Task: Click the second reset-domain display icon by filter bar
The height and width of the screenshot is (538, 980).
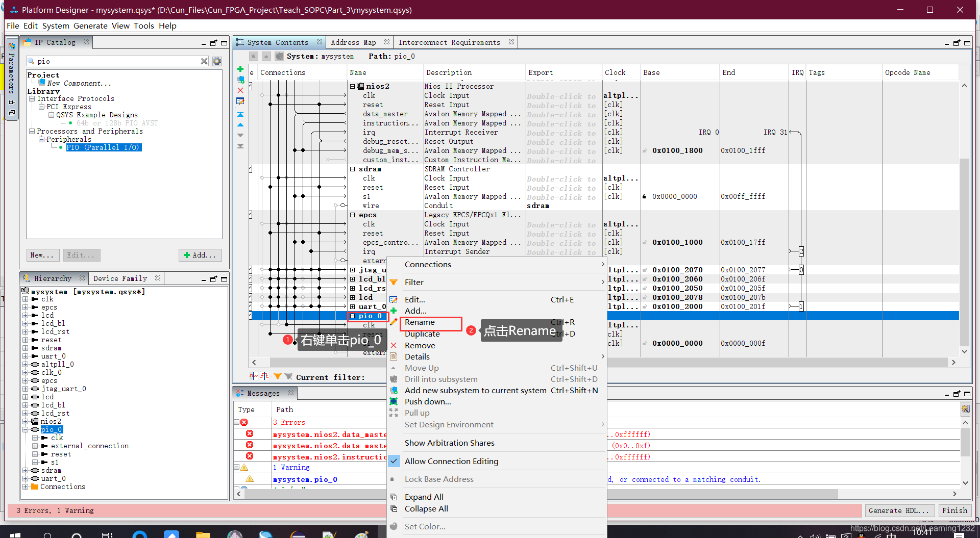Action: 264,376
